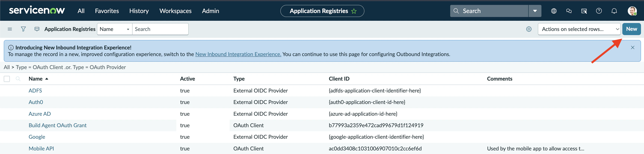644x154 pixels.
Task: Open the Auth0 record
Action: pyautogui.click(x=36, y=102)
